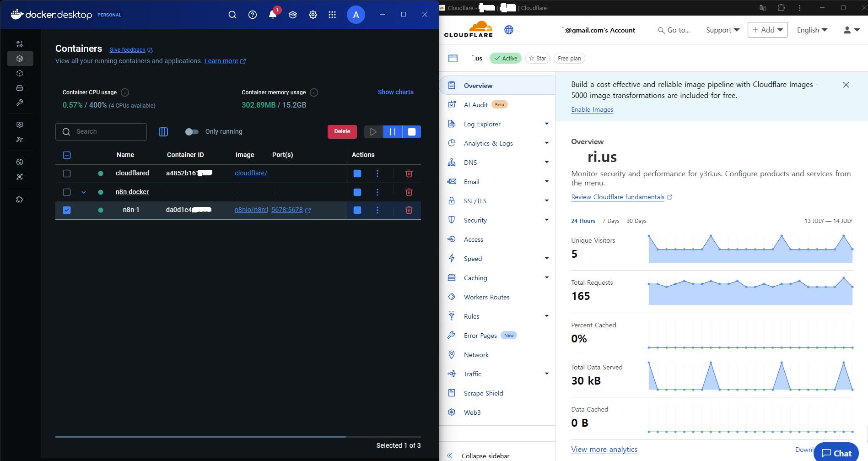Screen dimensions: 868x461
Task: Click the Cloudflare logo
Action: [469, 29]
